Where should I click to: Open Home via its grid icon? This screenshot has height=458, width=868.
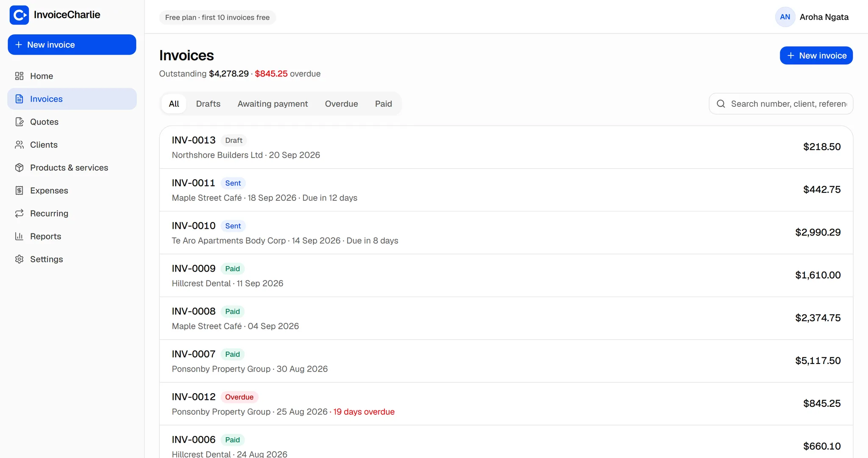(x=19, y=76)
